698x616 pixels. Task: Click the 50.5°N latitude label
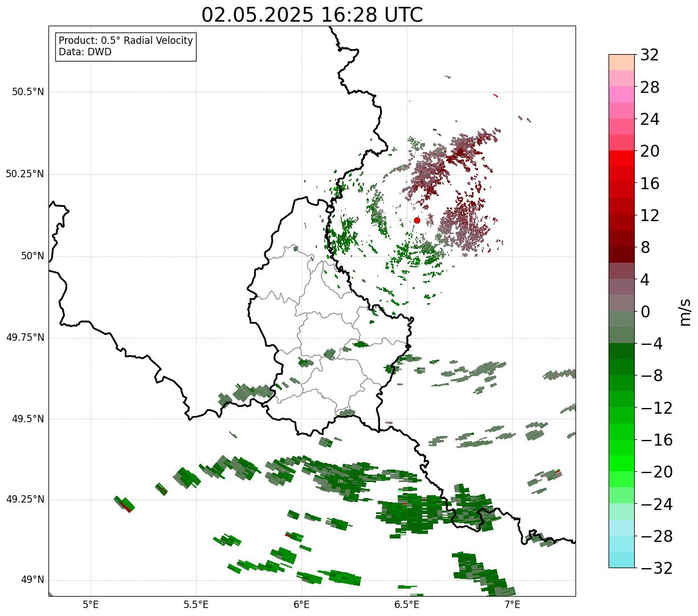click(x=28, y=92)
